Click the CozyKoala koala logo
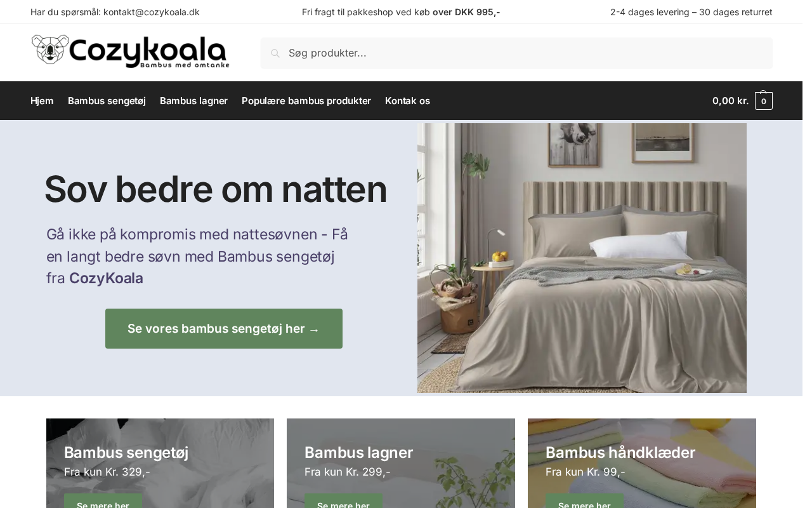This screenshot has width=812, height=508. tap(130, 51)
